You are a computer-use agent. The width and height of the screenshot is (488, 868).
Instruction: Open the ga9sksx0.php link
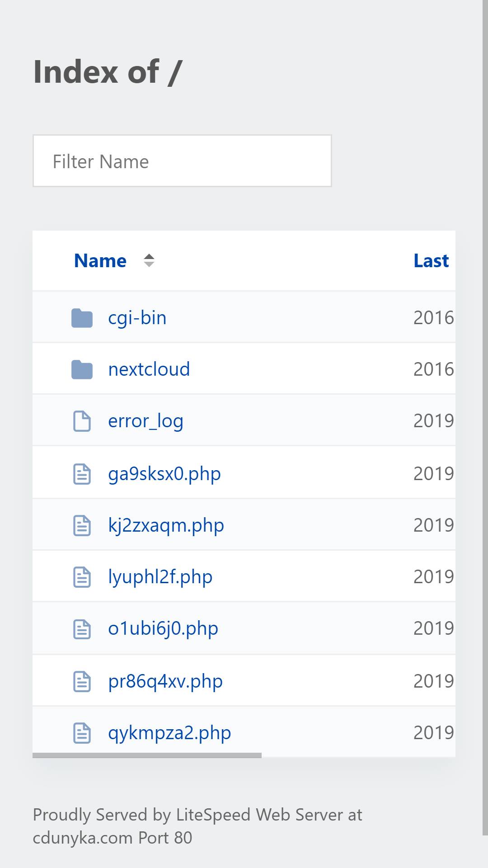[x=164, y=474]
